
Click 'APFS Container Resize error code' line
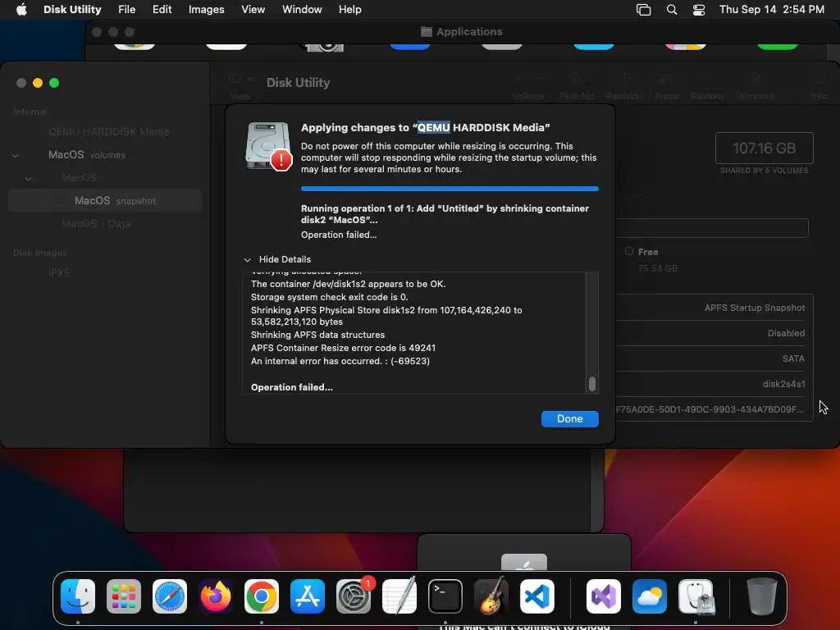pyautogui.click(x=343, y=348)
